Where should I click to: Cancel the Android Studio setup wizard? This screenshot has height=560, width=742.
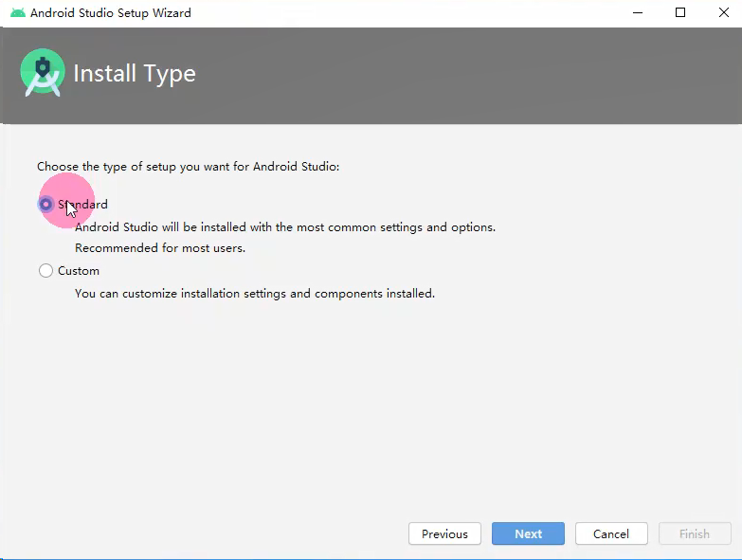pyautogui.click(x=611, y=533)
